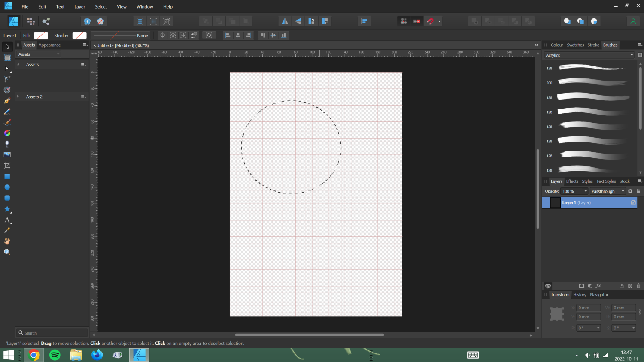
Task: Toggle snapping magnet button
Action: [430, 21]
